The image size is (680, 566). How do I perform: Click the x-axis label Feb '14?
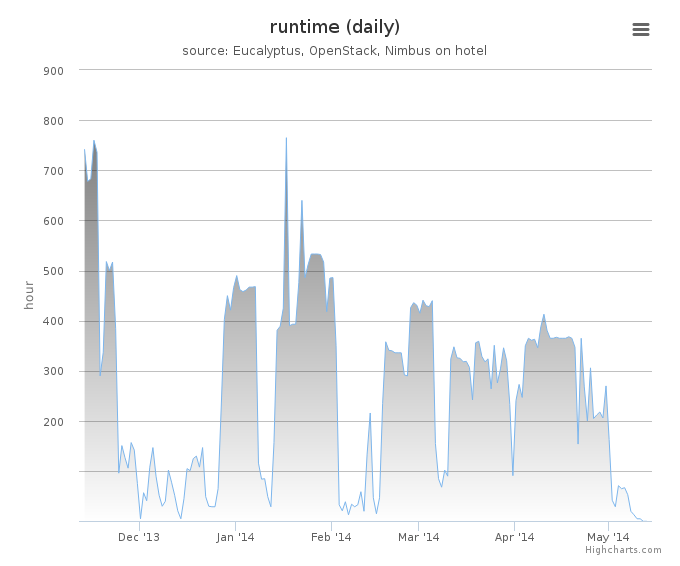coord(331,537)
